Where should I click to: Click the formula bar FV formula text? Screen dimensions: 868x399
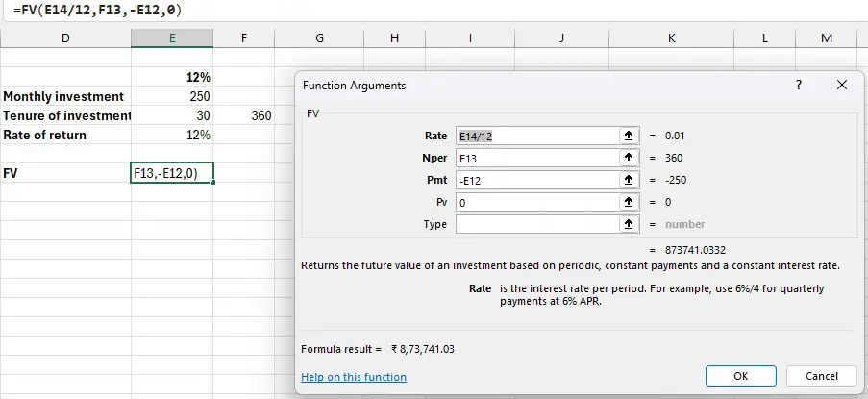point(96,10)
